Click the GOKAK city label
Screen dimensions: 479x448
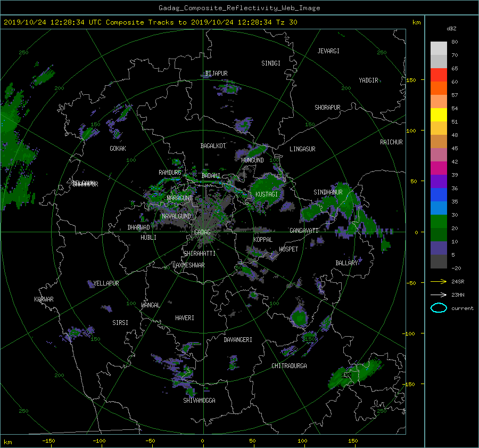tap(118, 149)
